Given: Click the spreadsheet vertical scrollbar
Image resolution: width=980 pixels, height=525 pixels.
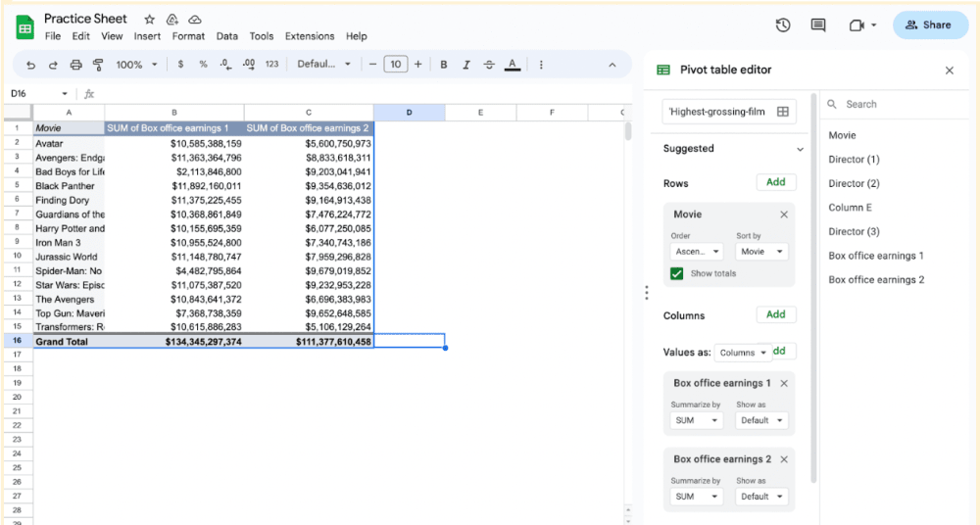Looking at the screenshot, I should tap(628, 131).
